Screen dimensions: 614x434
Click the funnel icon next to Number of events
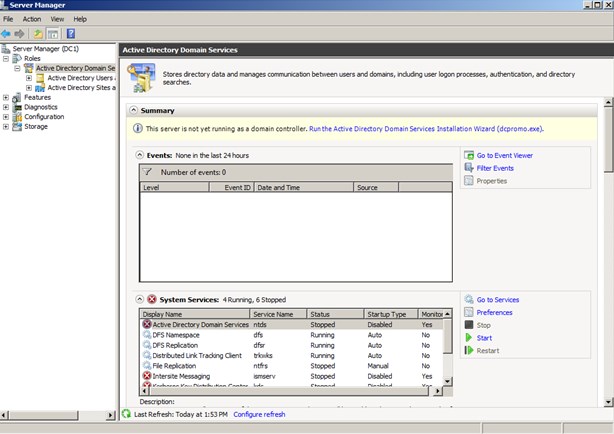[147, 172]
